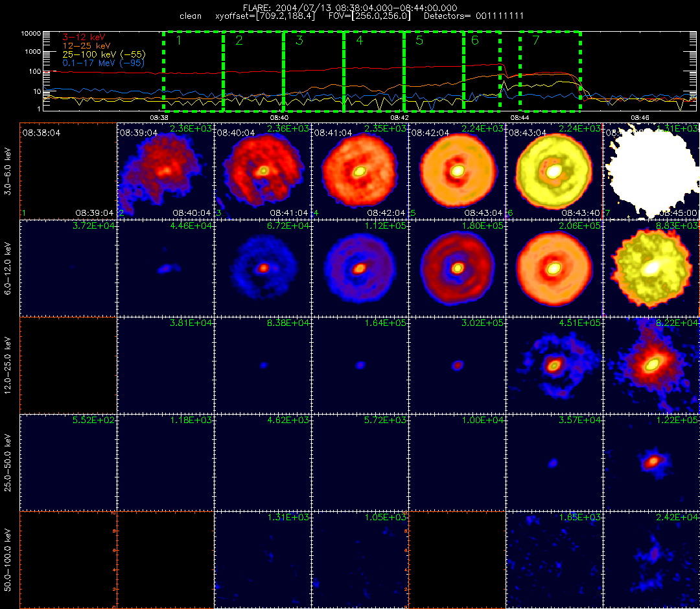This screenshot has width=700, height=609.
Task: Select interval number 7 in the light curve
Action: (x=550, y=71)
